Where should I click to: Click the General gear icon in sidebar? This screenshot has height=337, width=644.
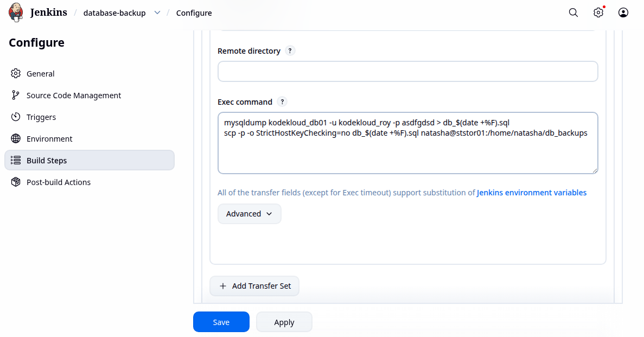click(16, 74)
